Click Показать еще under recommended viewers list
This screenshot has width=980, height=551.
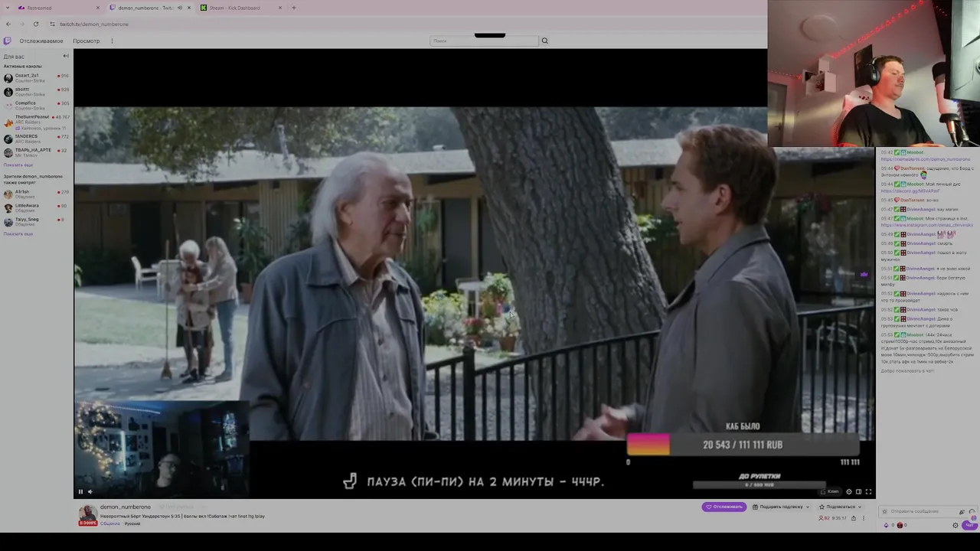click(18, 234)
